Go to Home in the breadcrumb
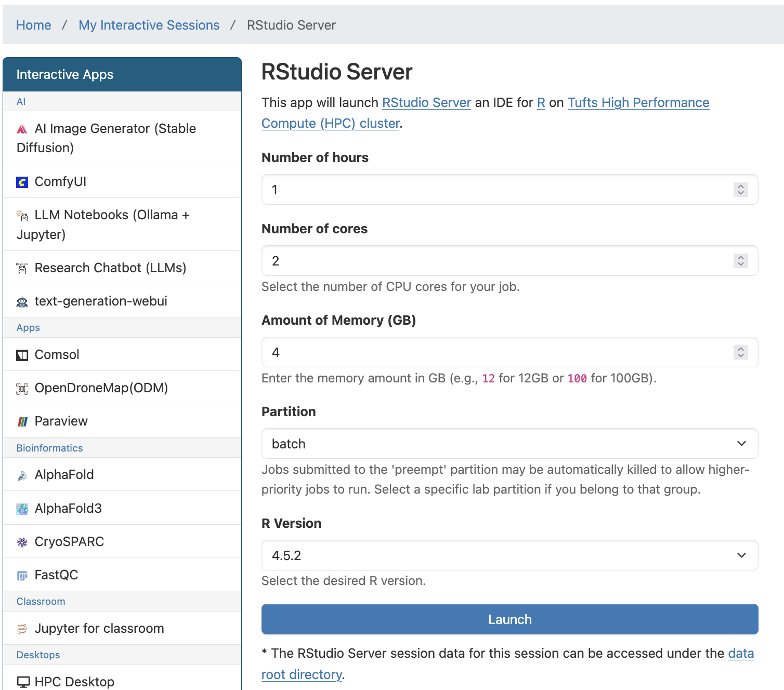 tap(33, 25)
